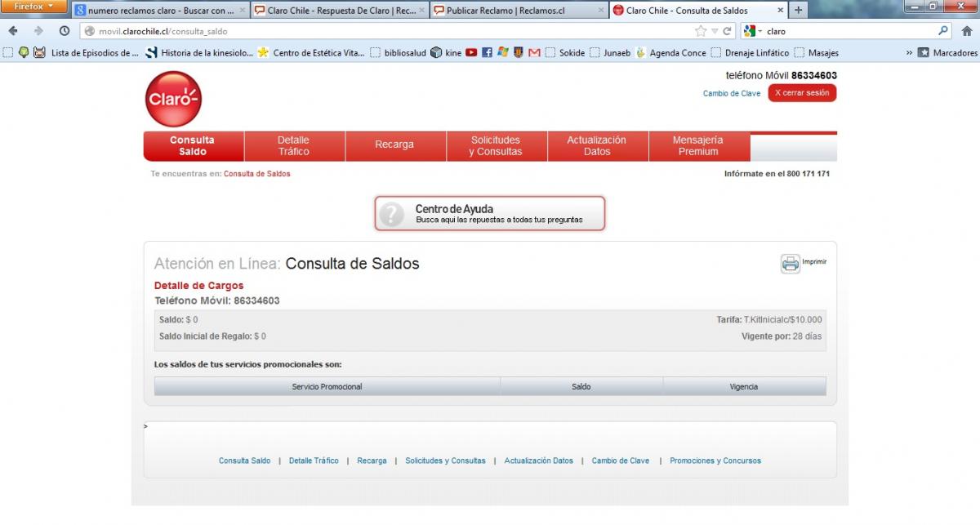The width and height of the screenshot is (980, 525).
Task: Open the search engine selector dropdown
Action: 752,31
